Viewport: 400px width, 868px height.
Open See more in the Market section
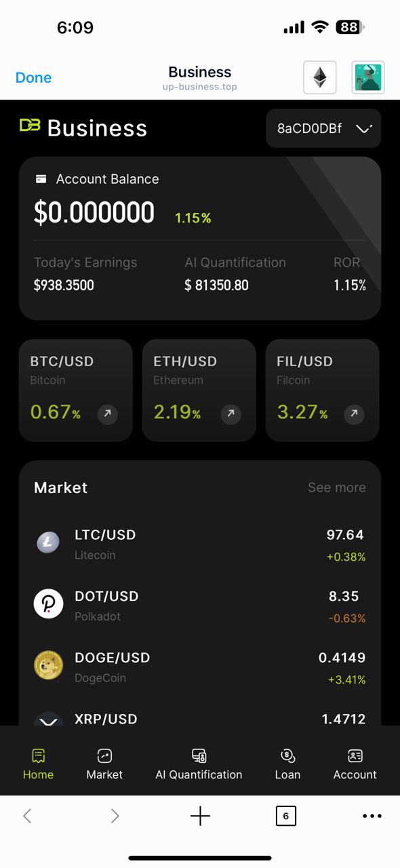tap(336, 488)
